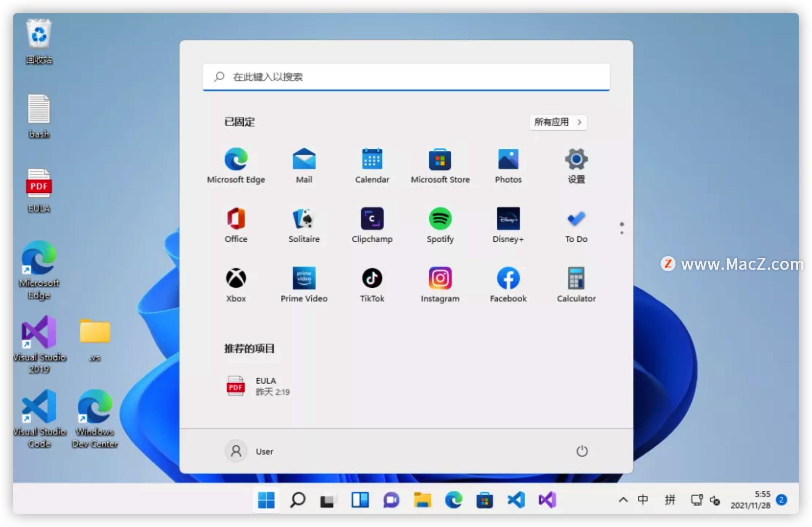Open Prime Video app
The height and width of the screenshot is (527, 812).
tap(304, 284)
